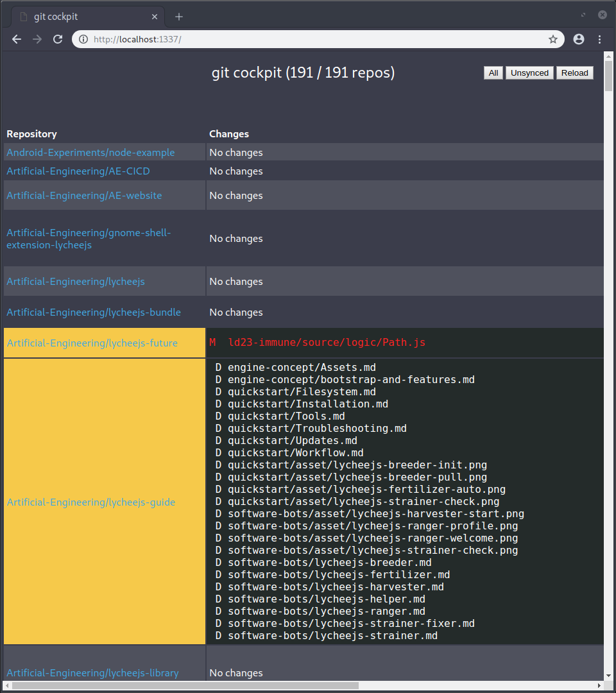This screenshot has height=693, width=616.
Task: Click the horizontal scrollbar right arrow
Action: tap(599, 685)
